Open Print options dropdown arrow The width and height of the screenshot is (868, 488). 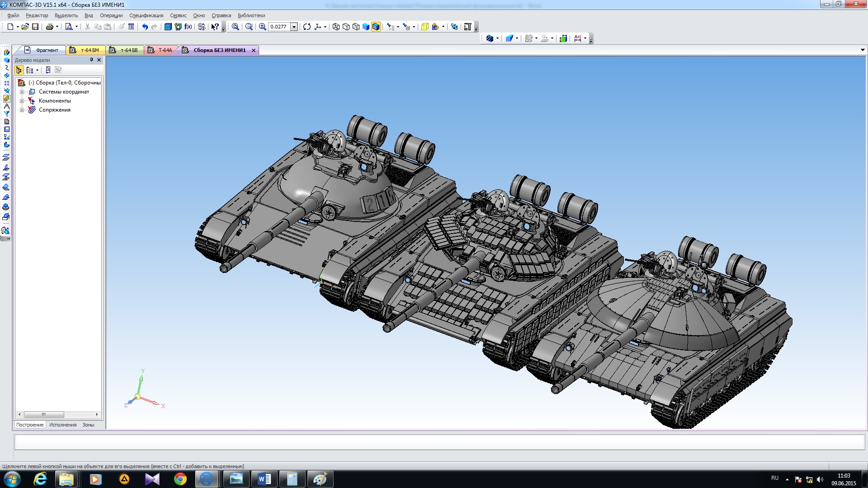57,27
